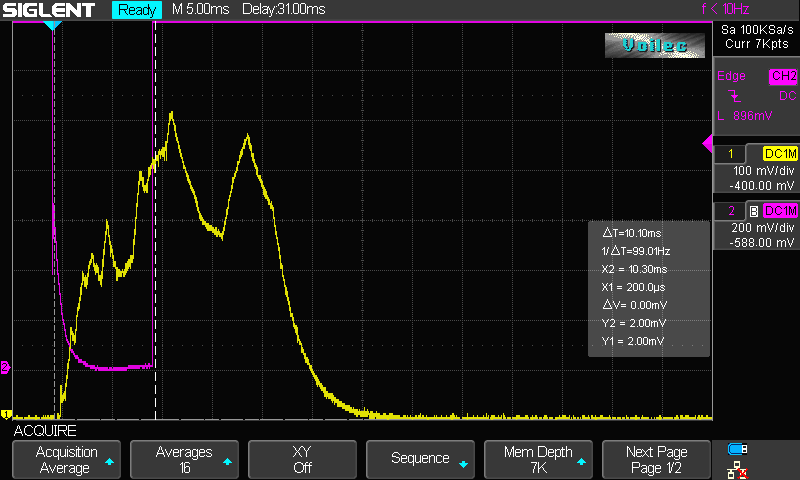Click the ΔV= 0.00mV cursor readout
This screenshot has height=480, width=800.
tap(635, 305)
